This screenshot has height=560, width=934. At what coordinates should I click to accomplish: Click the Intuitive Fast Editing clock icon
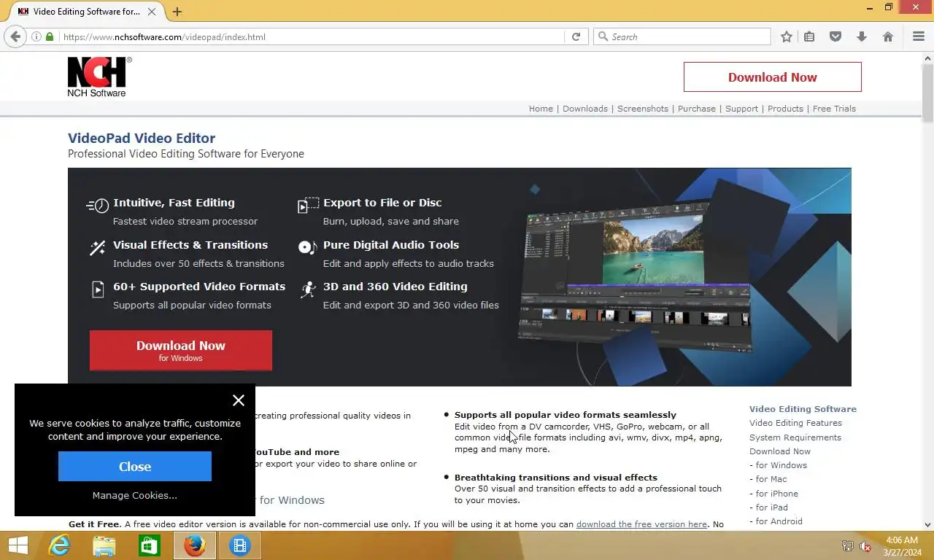(x=98, y=206)
